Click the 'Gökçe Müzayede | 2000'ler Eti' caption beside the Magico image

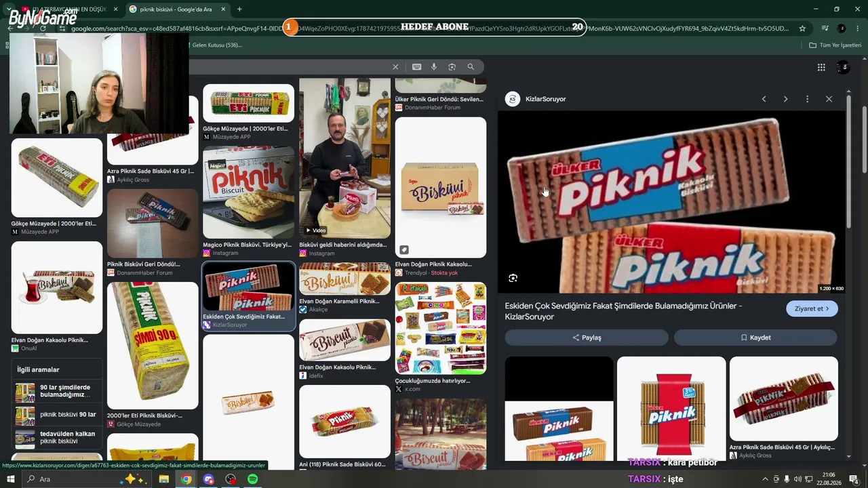pyautogui.click(x=245, y=129)
